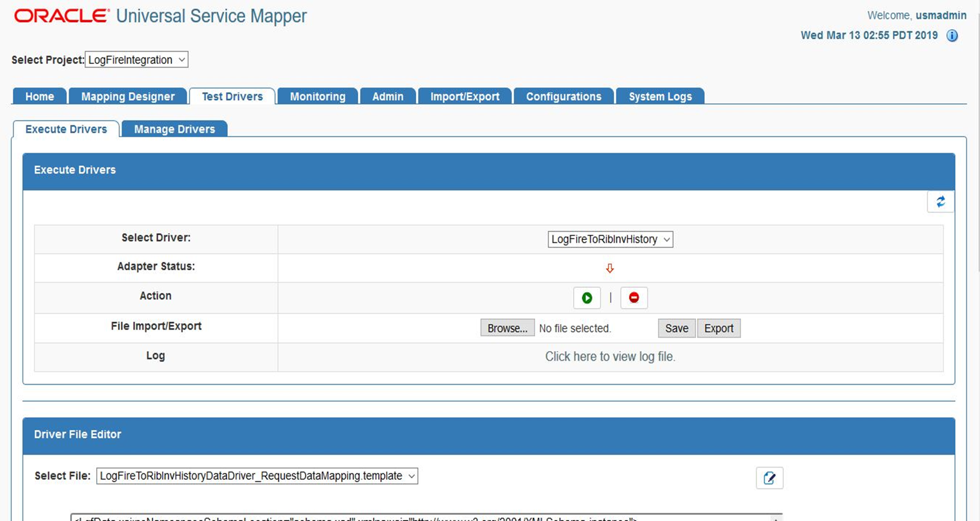Open the Mapping Designer tab
The width and height of the screenshot is (980, 521).
pos(128,96)
